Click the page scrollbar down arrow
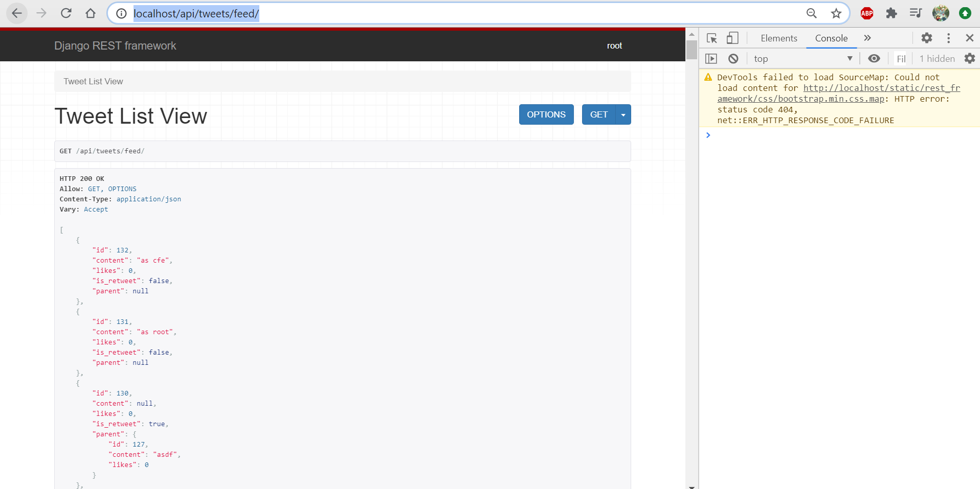This screenshot has height=489, width=980. [x=692, y=486]
